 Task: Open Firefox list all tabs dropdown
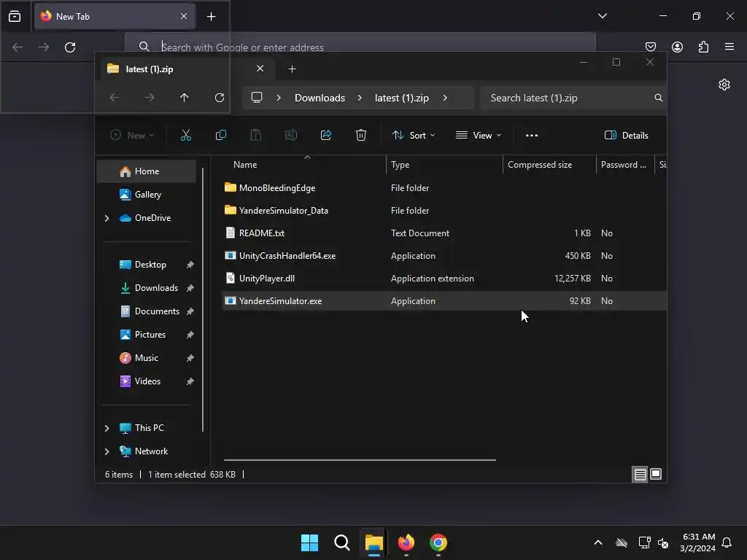[x=603, y=16]
